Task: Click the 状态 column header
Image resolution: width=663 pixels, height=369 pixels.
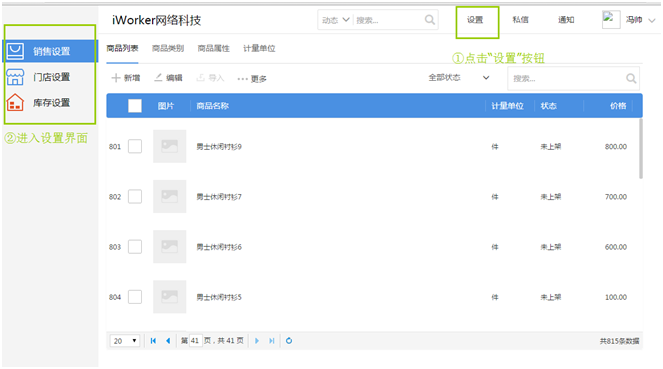Action: [x=548, y=106]
